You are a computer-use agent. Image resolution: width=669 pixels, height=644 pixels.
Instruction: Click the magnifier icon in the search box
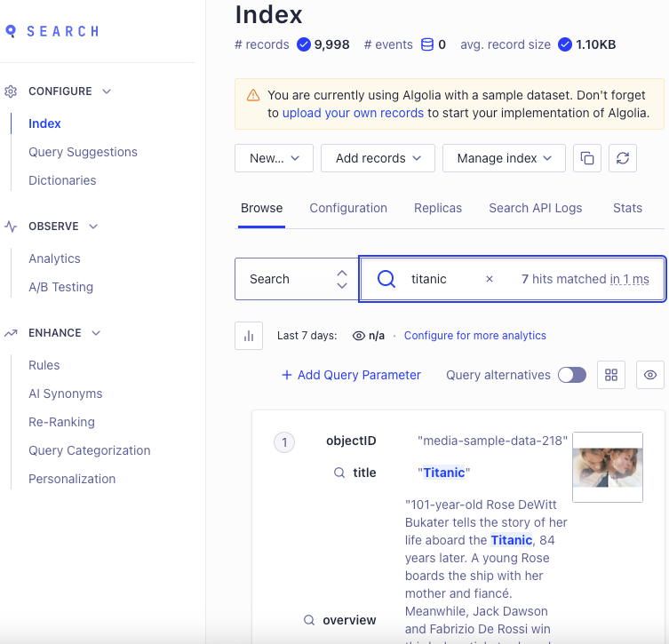pos(386,279)
